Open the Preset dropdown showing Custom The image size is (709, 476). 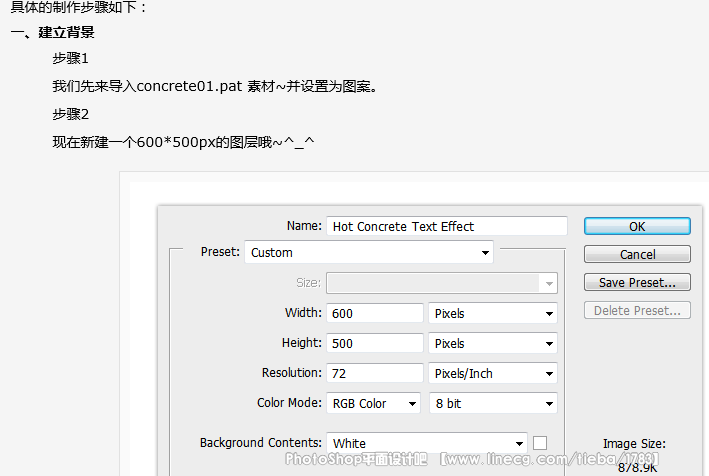[369, 252]
